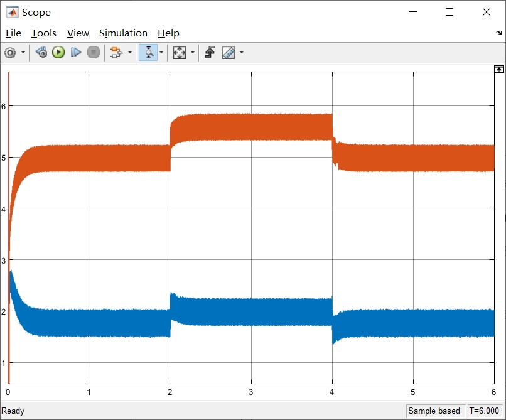This screenshot has width=506, height=420.
Task: Open the Tools menu
Action: point(43,33)
